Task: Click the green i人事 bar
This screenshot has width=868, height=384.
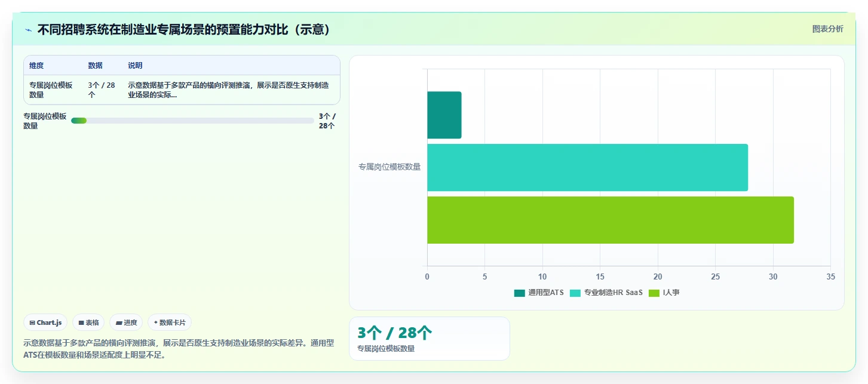Action: (611, 220)
